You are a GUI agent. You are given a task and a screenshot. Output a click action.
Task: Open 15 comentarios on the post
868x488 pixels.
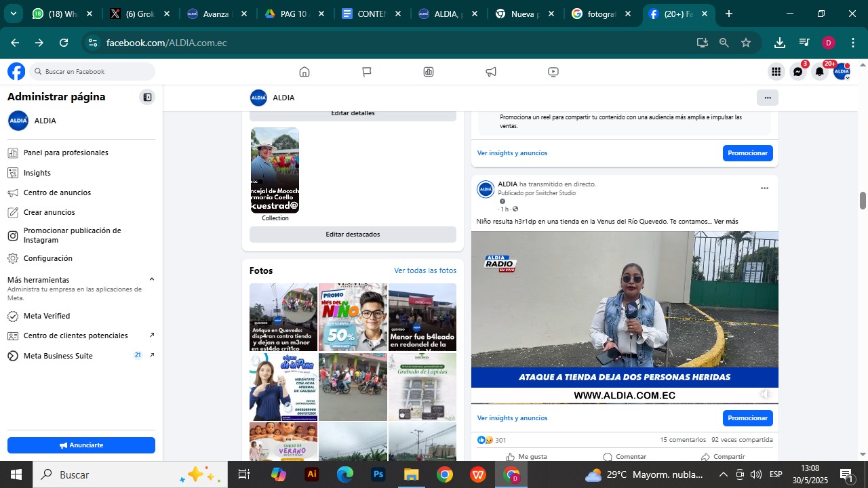(x=683, y=440)
